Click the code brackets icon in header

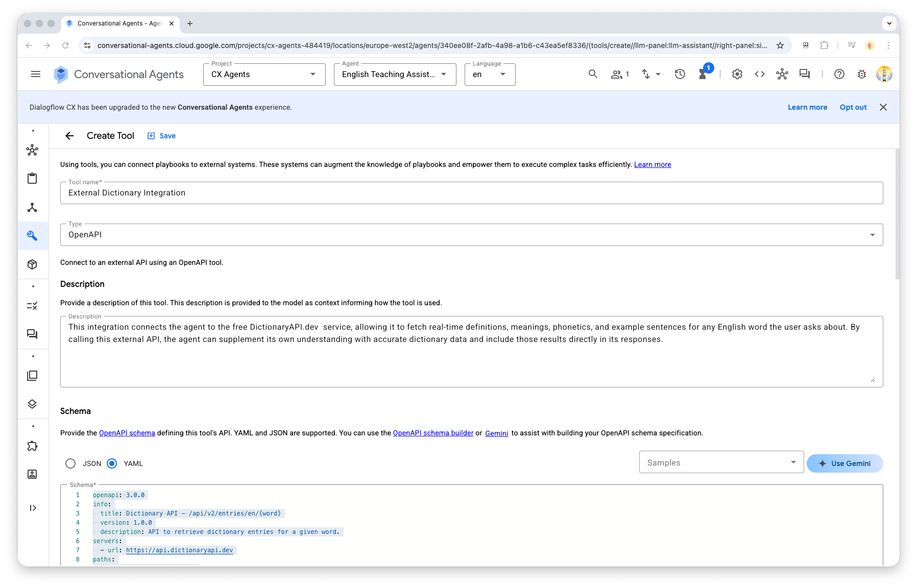point(759,75)
